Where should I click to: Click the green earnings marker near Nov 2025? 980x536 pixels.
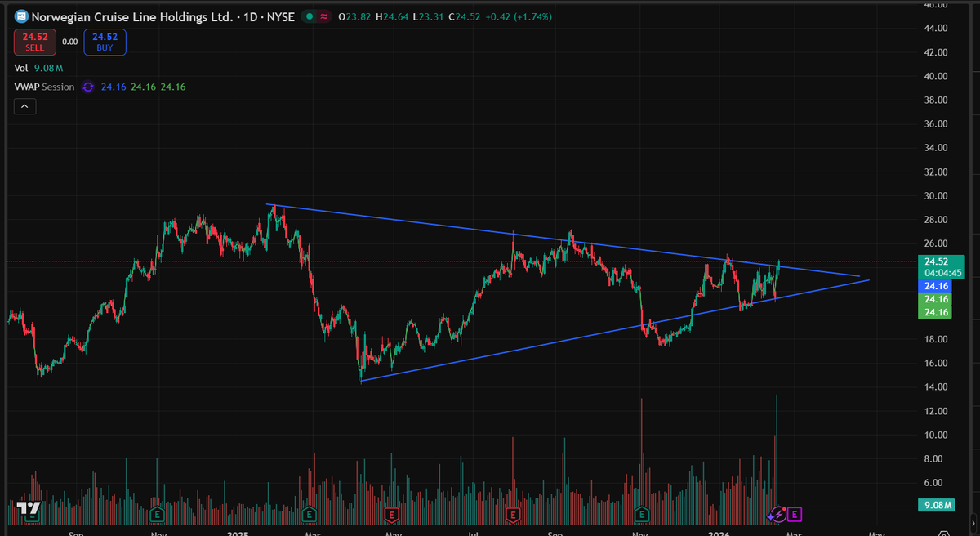[642, 514]
